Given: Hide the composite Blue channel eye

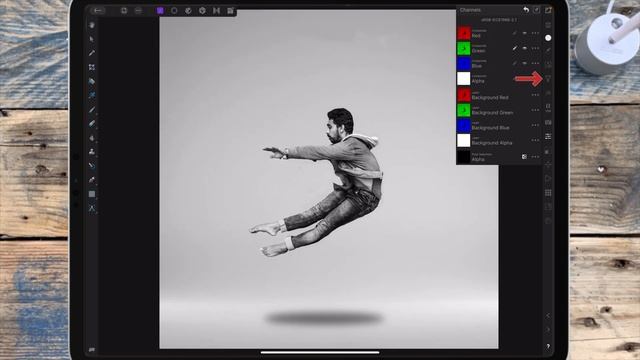Looking at the screenshot, I should click(x=525, y=63).
